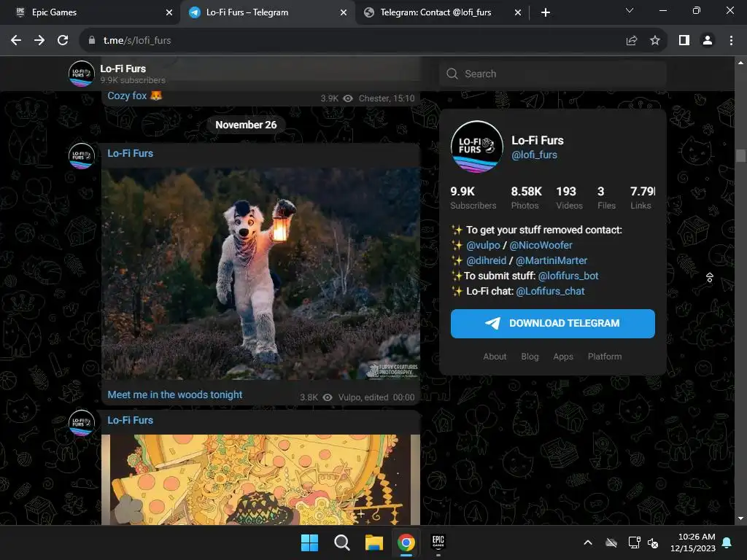The image size is (747, 560).
Task: Open the pizza illustration image
Action: point(260,480)
